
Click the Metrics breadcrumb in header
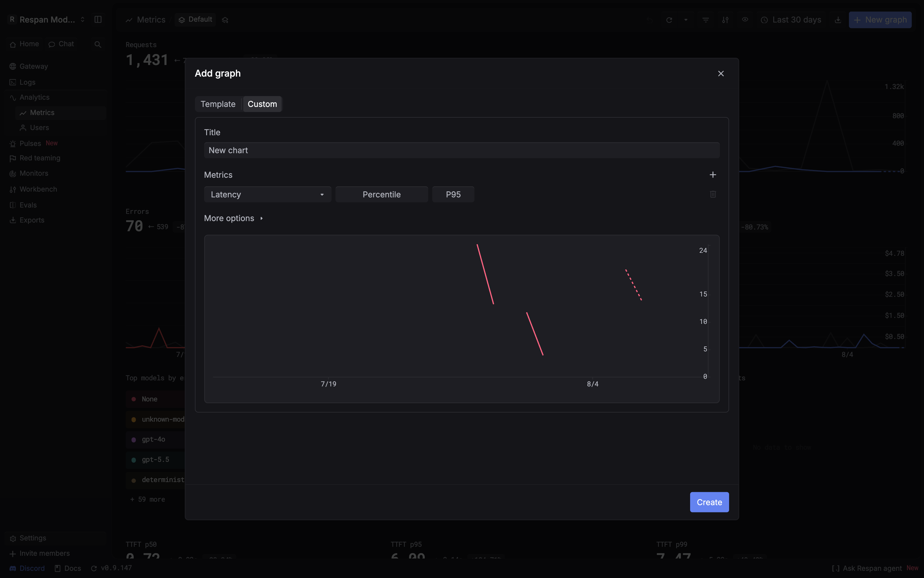[x=146, y=20]
